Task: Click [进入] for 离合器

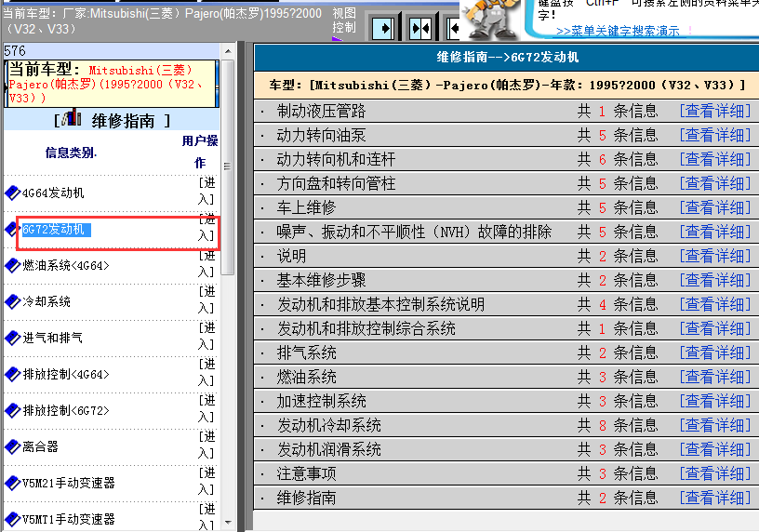Action: pyautogui.click(x=206, y=445)
